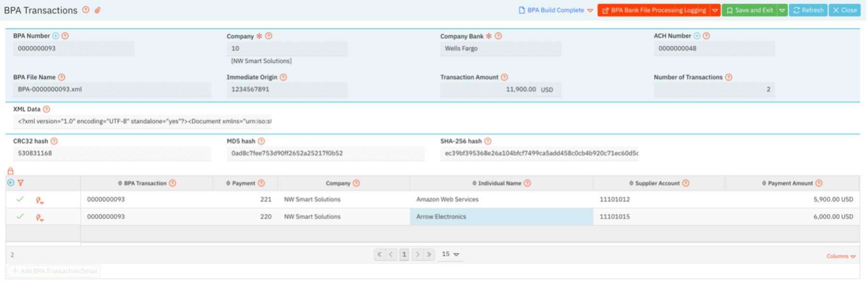Open the Columns menu below grid
Viewport: 868px width, 288px height.
[x=841, y=257]
